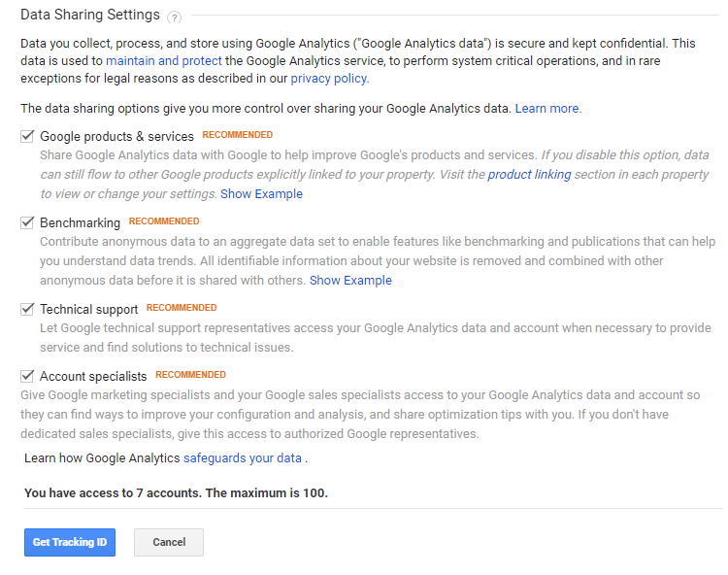The width and height of the screenshot is (728, 575).
Task: Click the Data Sharing Settings help icon
Action: click(175, 17)
